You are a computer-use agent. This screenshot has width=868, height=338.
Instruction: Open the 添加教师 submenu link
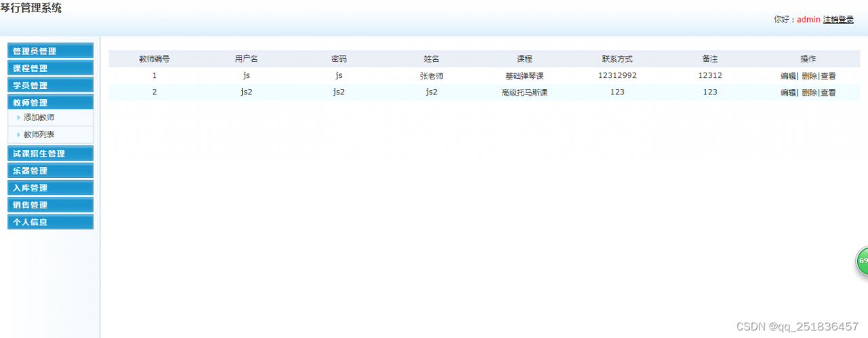pos(39,117)
